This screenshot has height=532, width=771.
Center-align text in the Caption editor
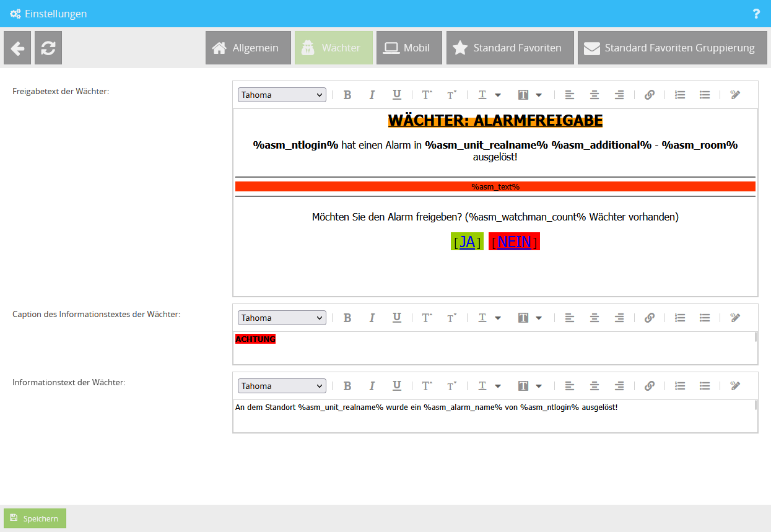[594, 317]
